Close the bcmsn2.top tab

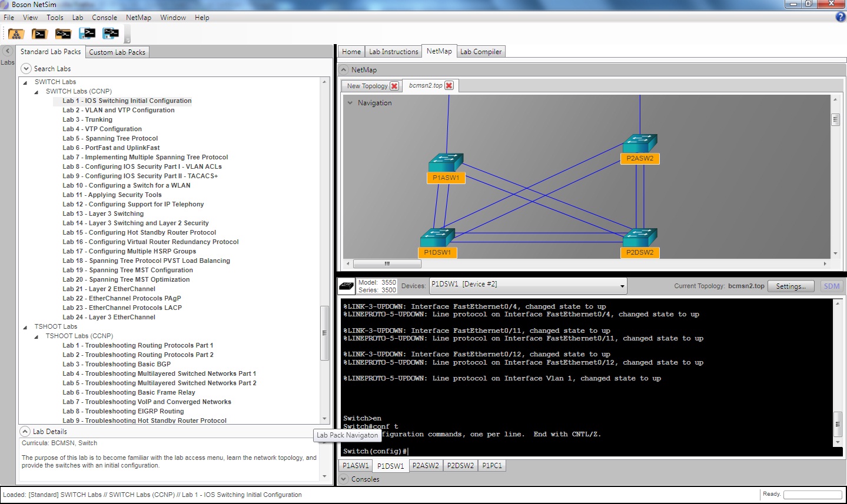[x=449, y=85]
